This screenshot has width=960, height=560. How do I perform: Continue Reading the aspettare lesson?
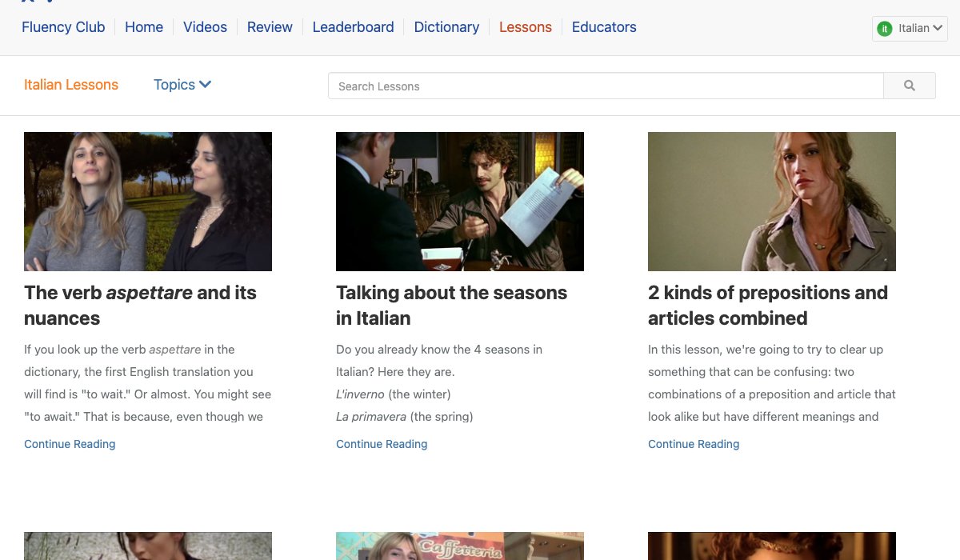[x=70, y=444]
